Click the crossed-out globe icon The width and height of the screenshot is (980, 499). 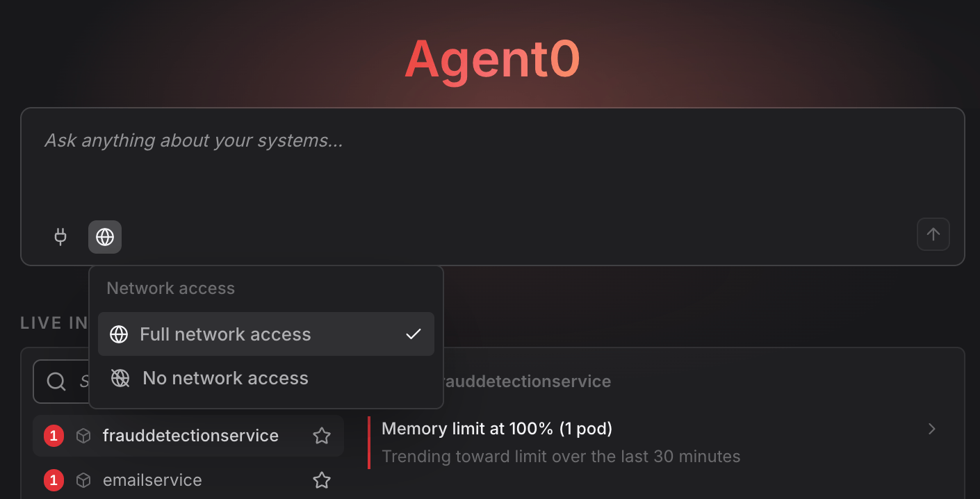[x=120, y=378]
